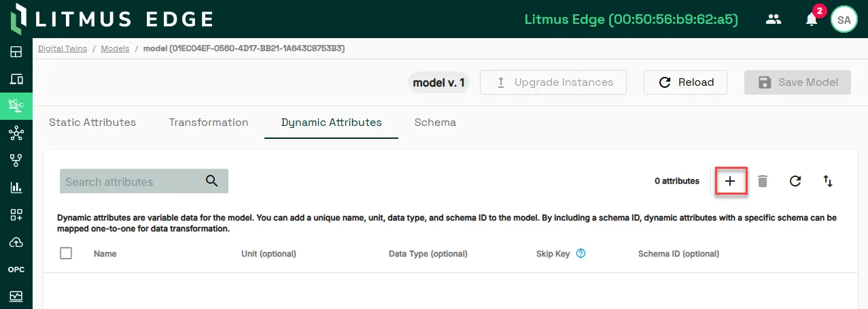Click the search magnifier icon
The image size is (868, 309).
(211, 181)
